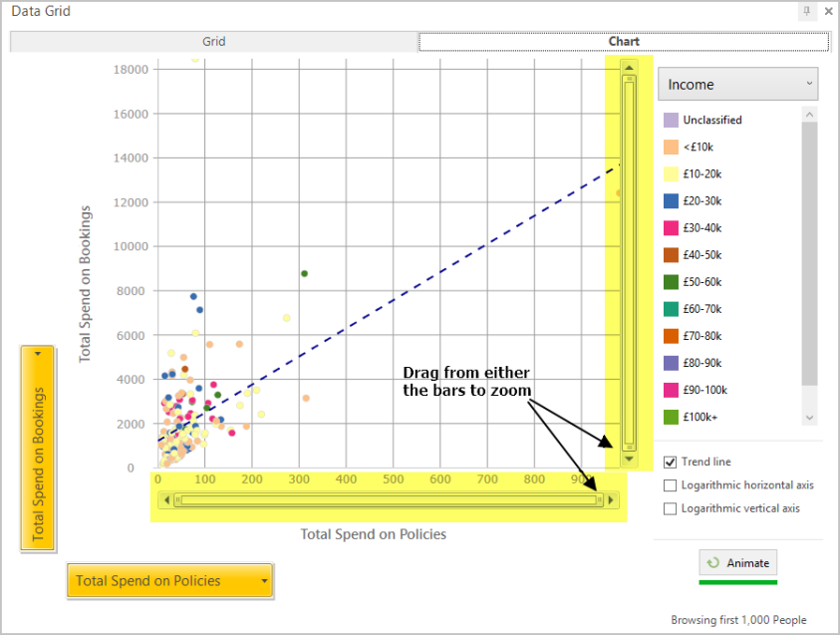Enable Logarithmic vertical axis
840x635 pixels.
click(x=670, y=508)
